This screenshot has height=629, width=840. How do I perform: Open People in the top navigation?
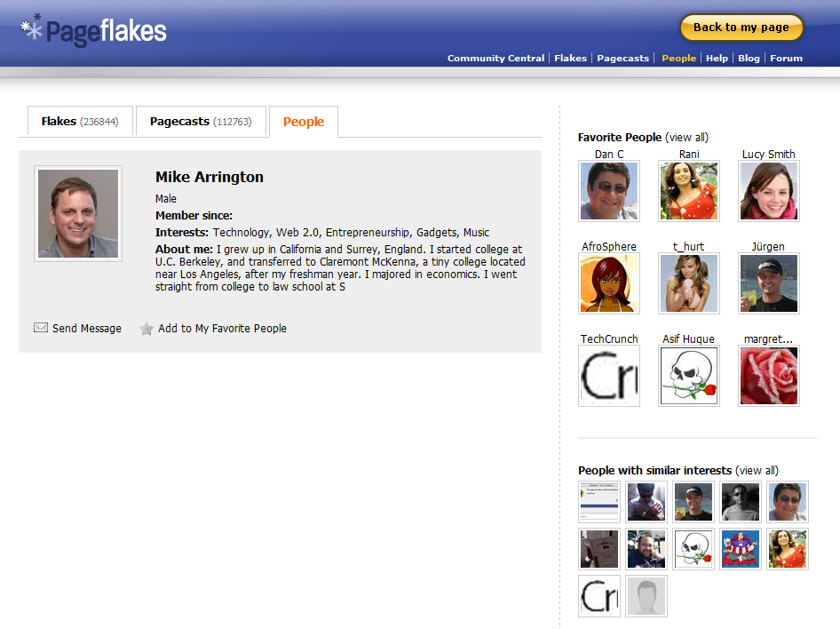(x=678, y=58)
